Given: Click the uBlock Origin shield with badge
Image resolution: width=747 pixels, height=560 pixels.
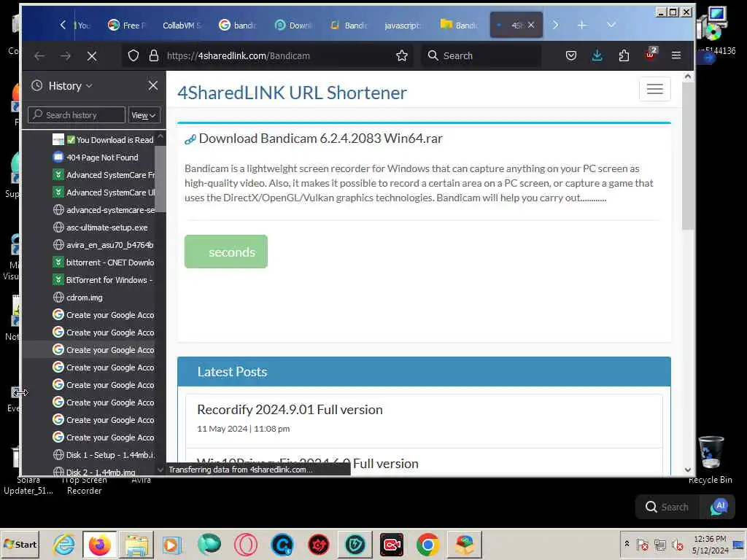Looking at the screenshot, I should pyautogui.click(x=650, y=55).
